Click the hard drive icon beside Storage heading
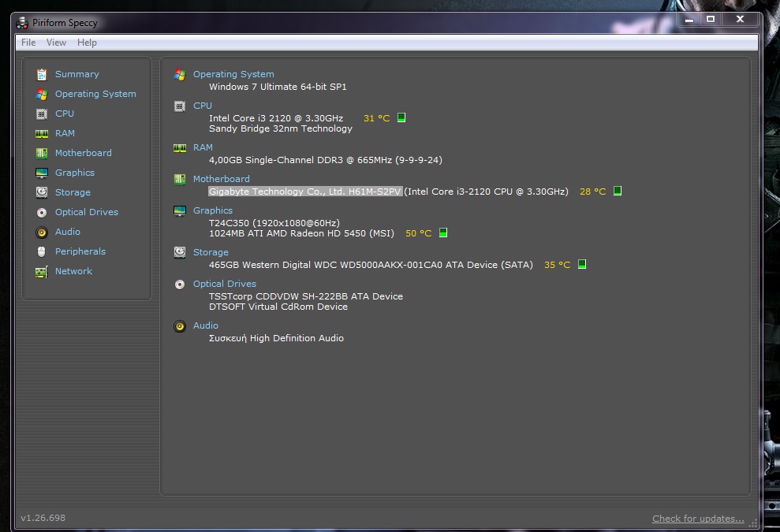 point(180,252)
